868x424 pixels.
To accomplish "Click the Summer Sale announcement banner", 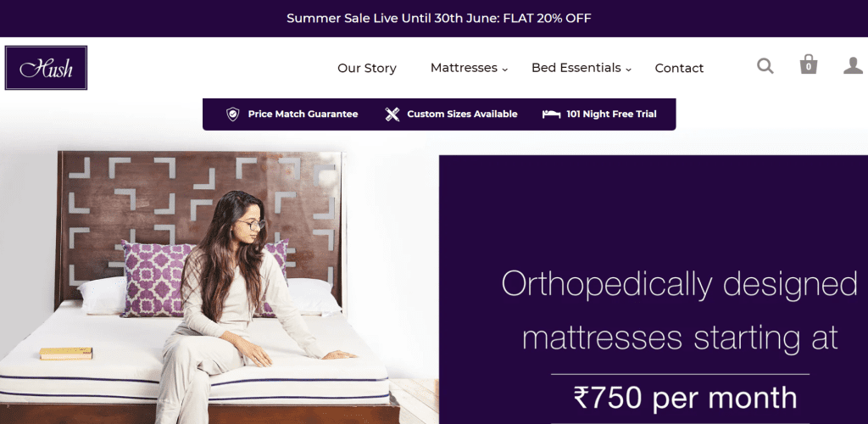I will [434, 19].
